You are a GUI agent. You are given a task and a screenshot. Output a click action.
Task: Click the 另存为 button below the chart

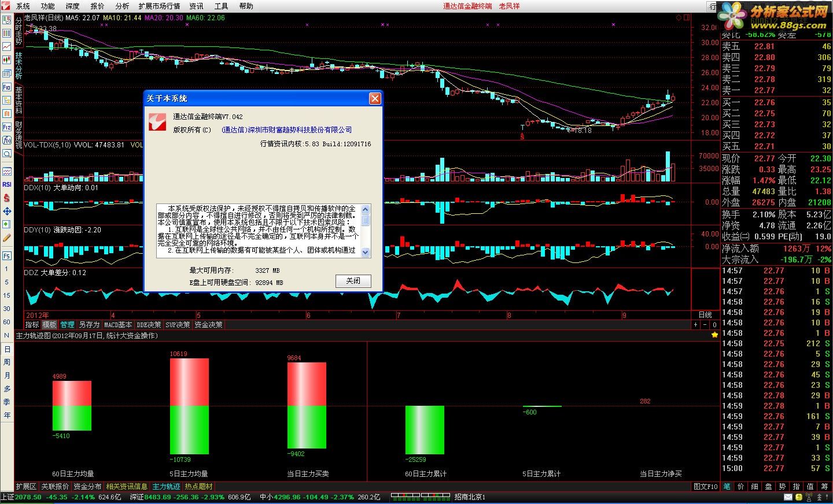coord(89,325)
